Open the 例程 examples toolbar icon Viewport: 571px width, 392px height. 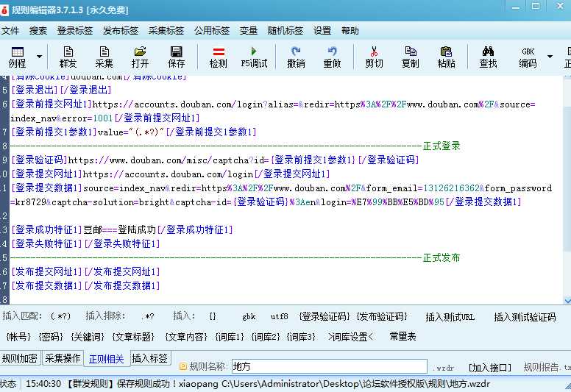click(x=17, y=57)
